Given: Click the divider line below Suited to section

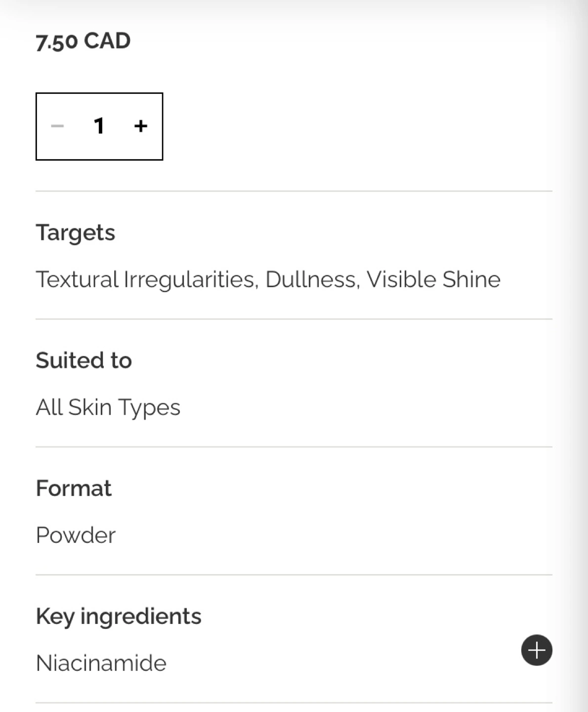Looking at the screenshot, I should (294, 447).
